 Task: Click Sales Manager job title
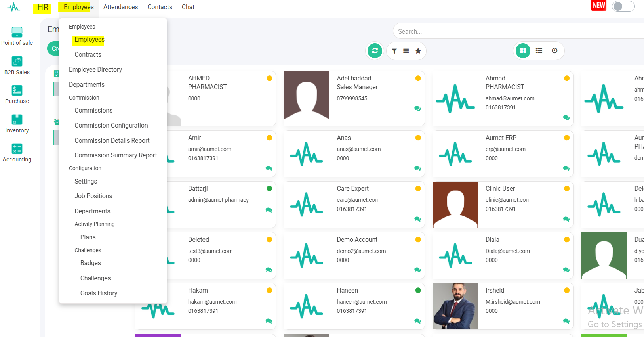point(357,87)
